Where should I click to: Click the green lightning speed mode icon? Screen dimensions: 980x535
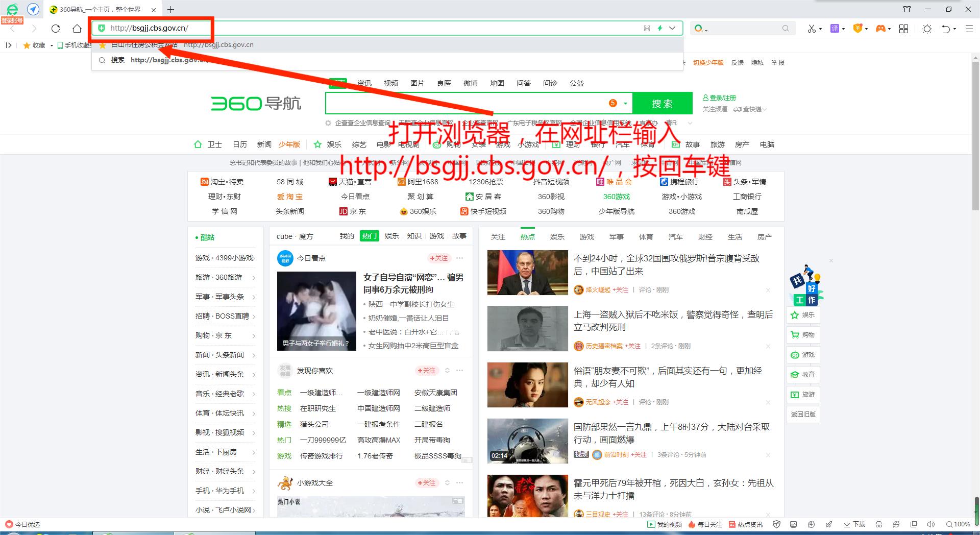(x=660, y=29)
